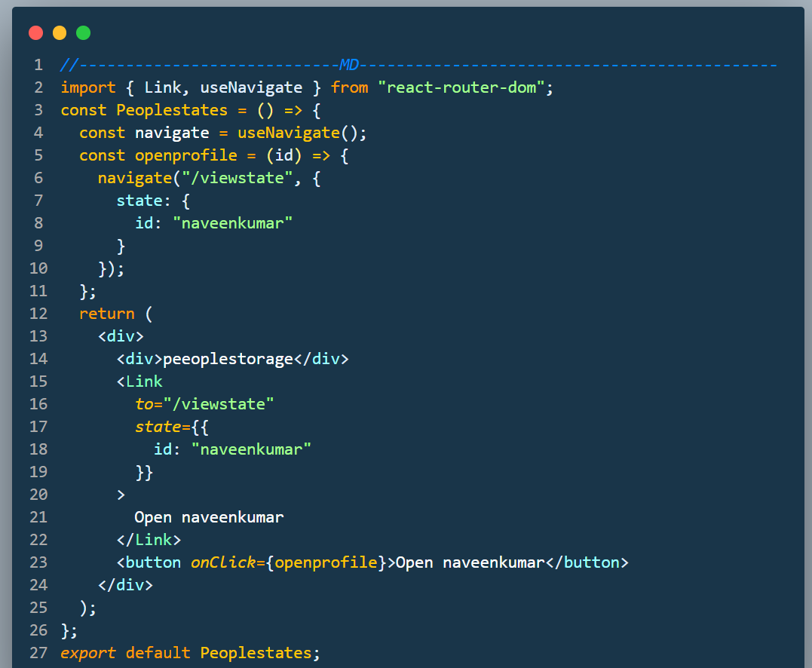
Task: Click line number 15 in the gutter
Action: [x=38, y=381]
